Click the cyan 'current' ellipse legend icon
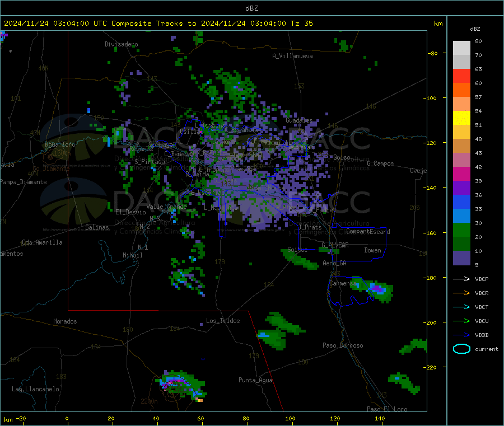504x426 pixels. (461, 349)
